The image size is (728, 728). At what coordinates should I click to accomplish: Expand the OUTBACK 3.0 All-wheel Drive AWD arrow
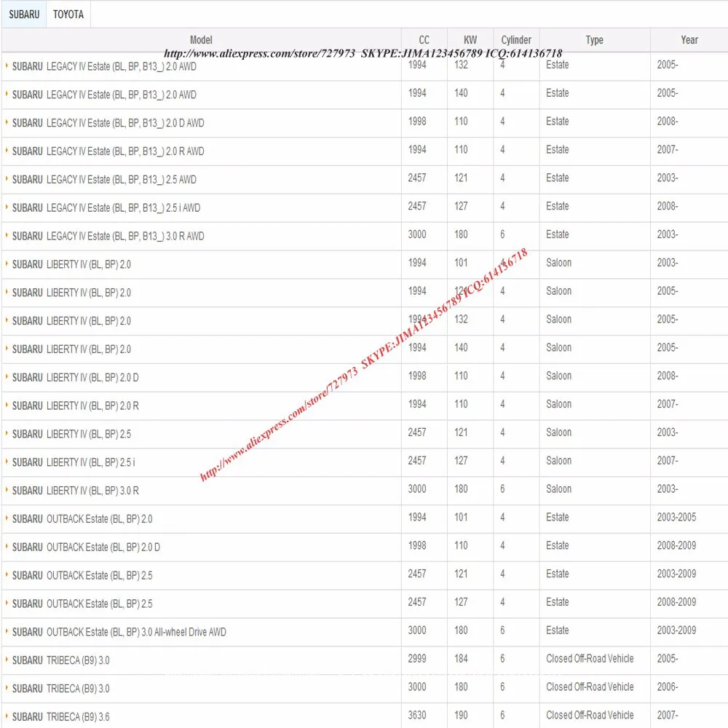[7, 631]
